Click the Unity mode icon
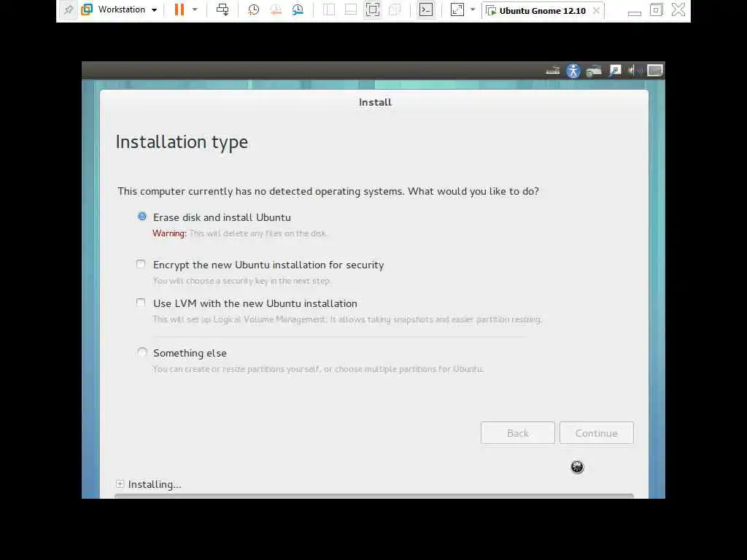This screenshot has height=560, width=747. pos(395,9)
